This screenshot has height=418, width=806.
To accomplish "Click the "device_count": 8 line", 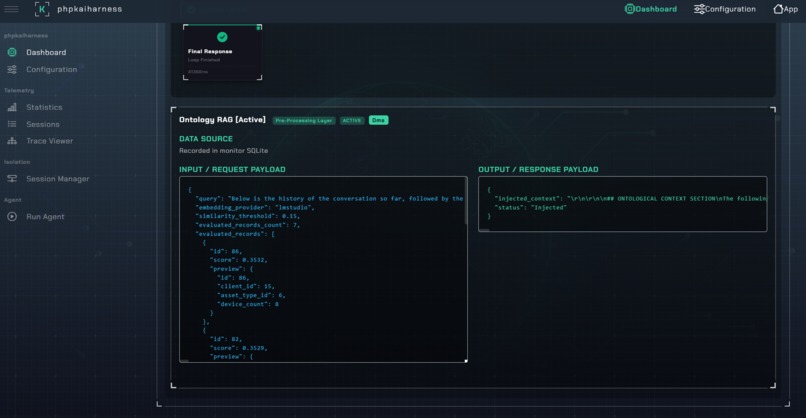I will 248,304.
